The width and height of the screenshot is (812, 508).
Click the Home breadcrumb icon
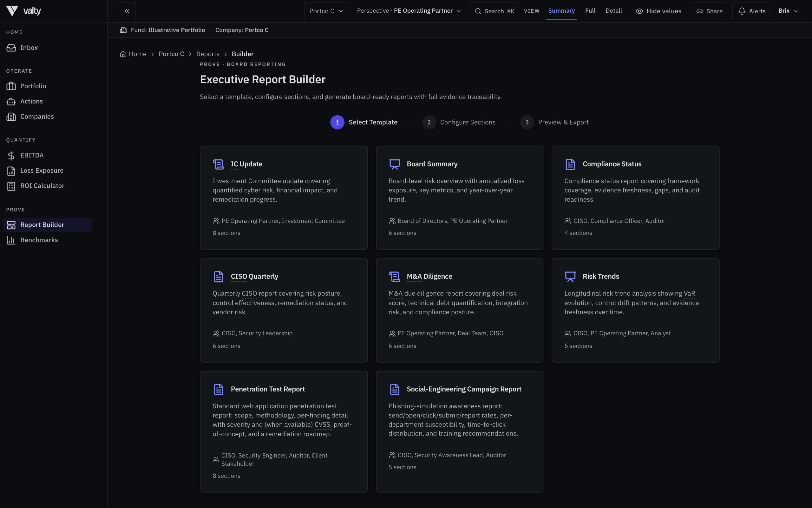point(123,54)
